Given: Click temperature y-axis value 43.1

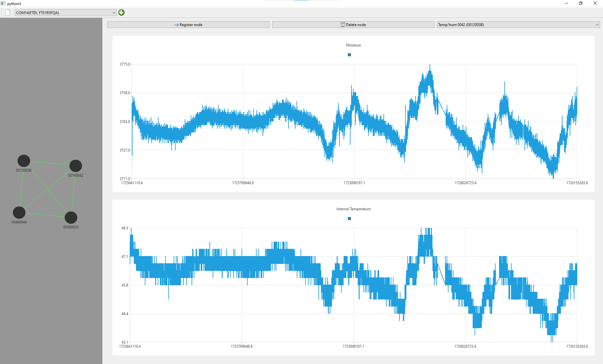Looking at the screenshot, I should (125, 342).
